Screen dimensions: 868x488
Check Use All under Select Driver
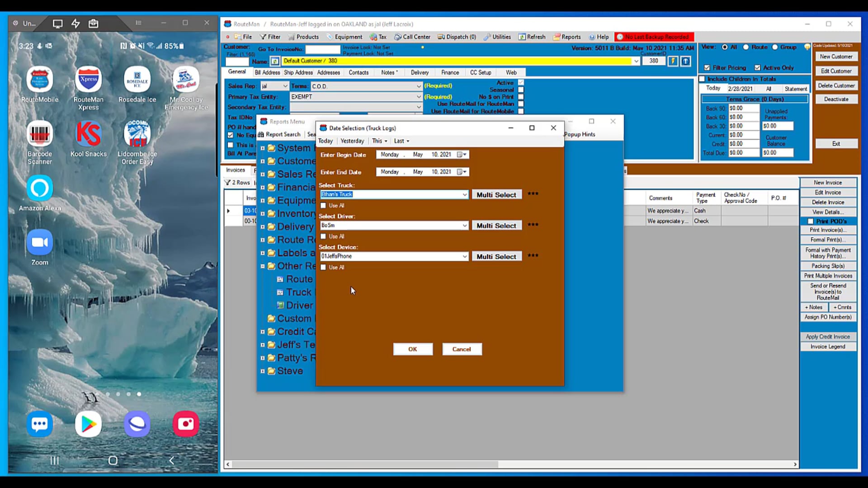[323, 236]
